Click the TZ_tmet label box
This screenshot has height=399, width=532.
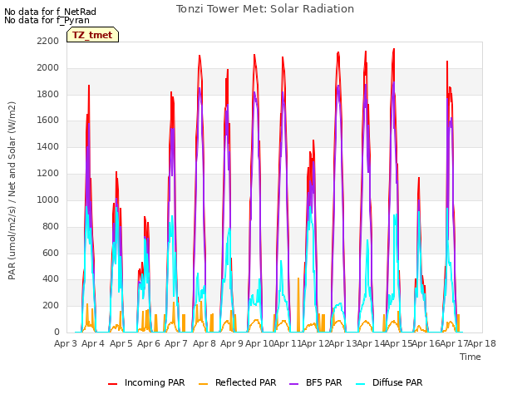pyautogui.click(x=92, y=35)
